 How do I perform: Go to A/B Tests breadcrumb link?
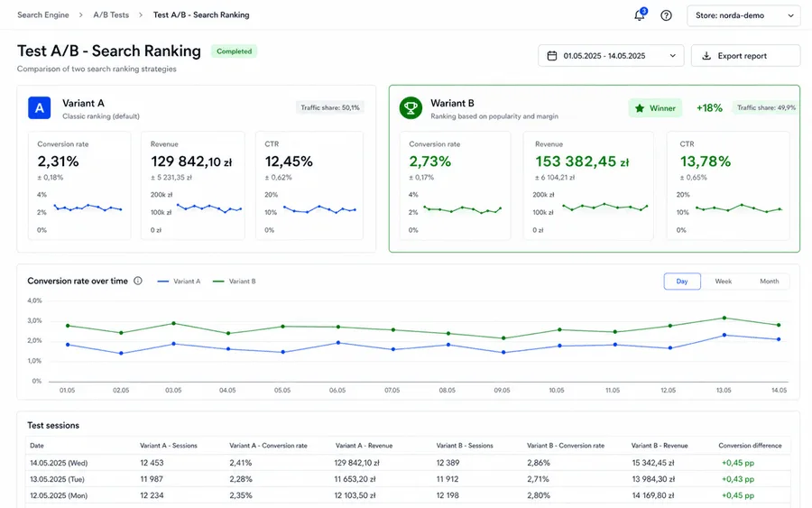[111, 15]
